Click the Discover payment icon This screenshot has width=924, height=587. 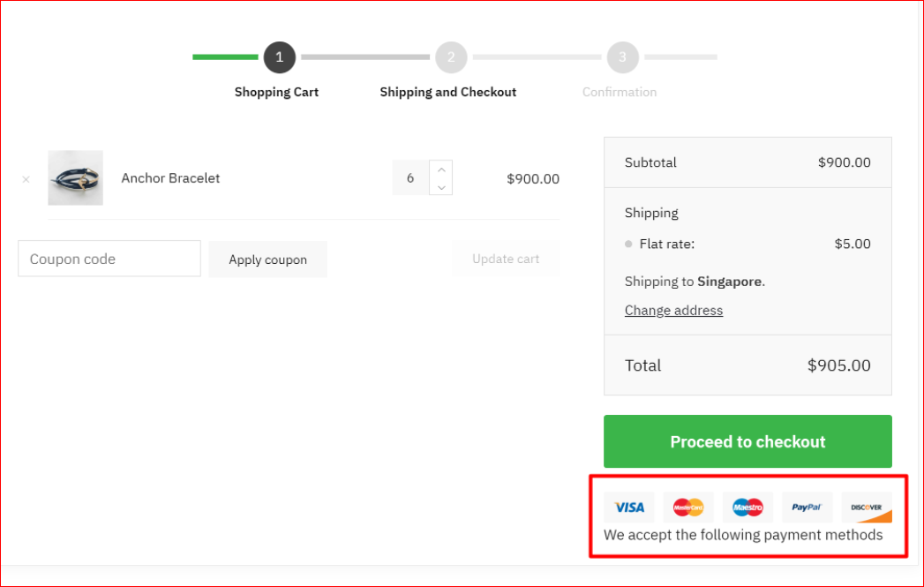click(867, 508)
